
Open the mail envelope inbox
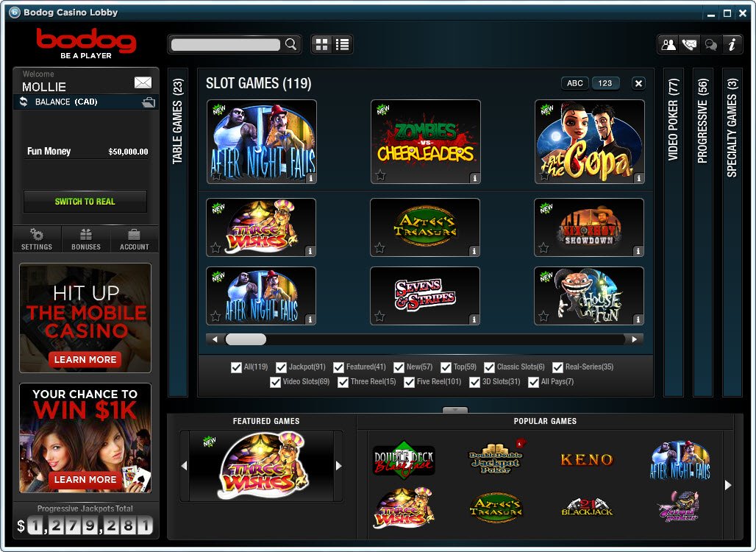[143, 82]
